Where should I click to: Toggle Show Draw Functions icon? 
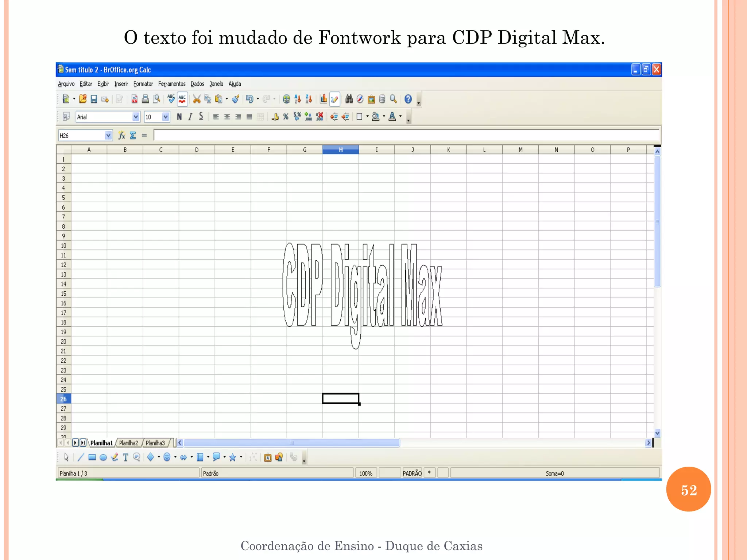[334, 99]
